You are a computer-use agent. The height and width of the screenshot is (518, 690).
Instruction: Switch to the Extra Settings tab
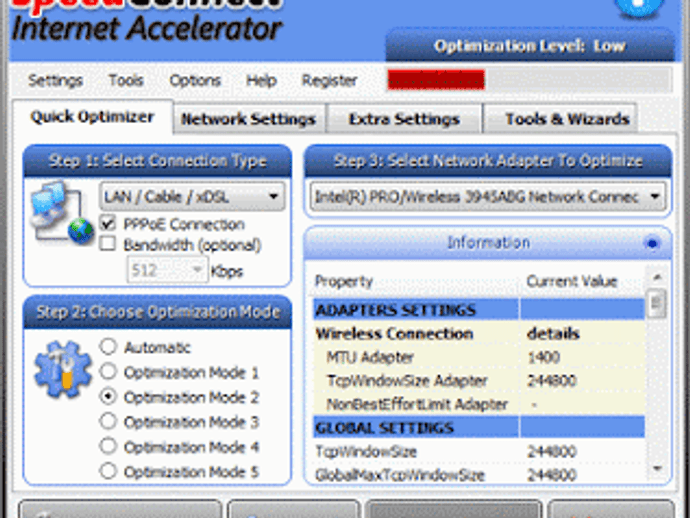404,119
